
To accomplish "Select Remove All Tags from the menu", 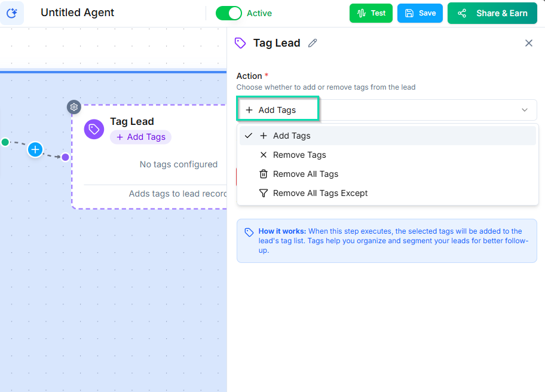I will [306, 174].
